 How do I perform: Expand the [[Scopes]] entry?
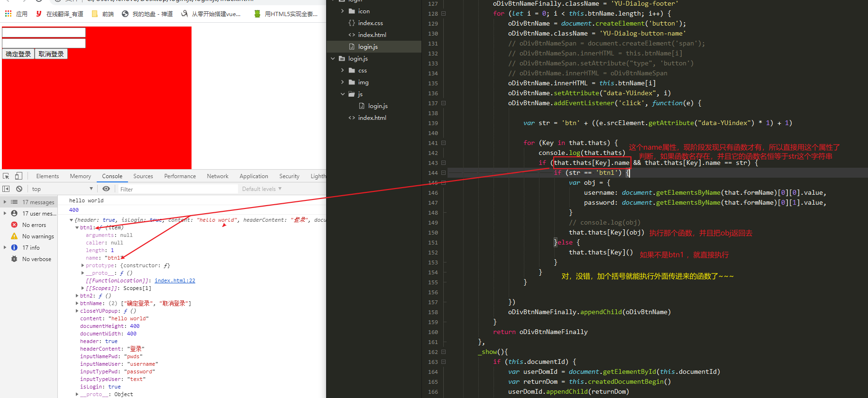coord(82,288)
